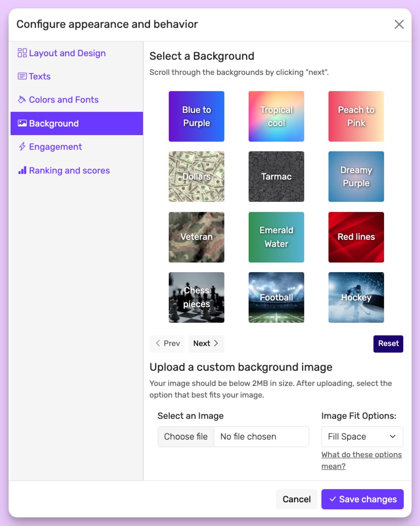Screen dimensions: 420x526
Task: Go to the Engagement section
Action: click(x=77, y=147)
